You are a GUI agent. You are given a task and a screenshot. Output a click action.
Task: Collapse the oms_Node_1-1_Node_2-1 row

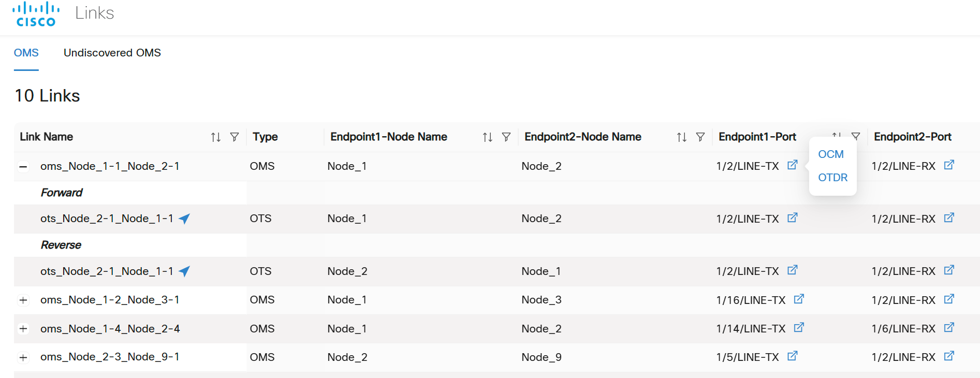point(23,167)
